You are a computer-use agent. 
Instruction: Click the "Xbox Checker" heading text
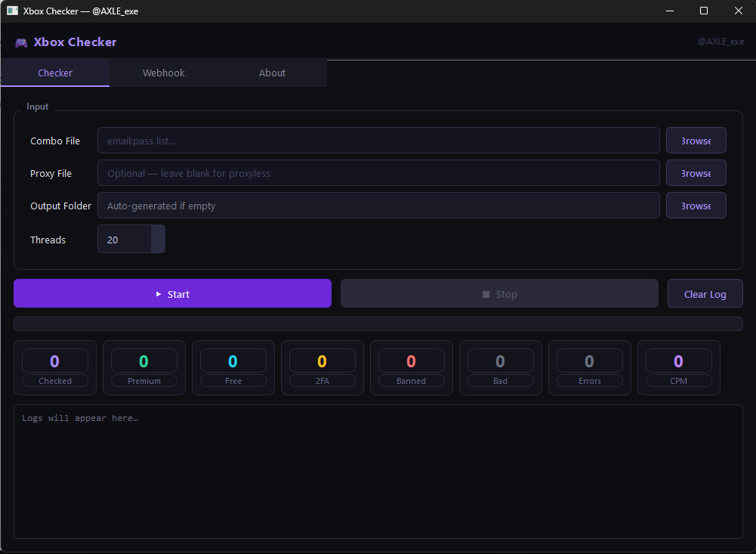(76, 42)
